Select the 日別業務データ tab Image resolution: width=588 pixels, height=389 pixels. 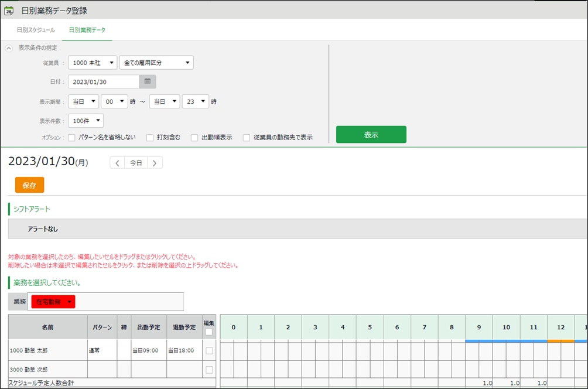[87, 30]
